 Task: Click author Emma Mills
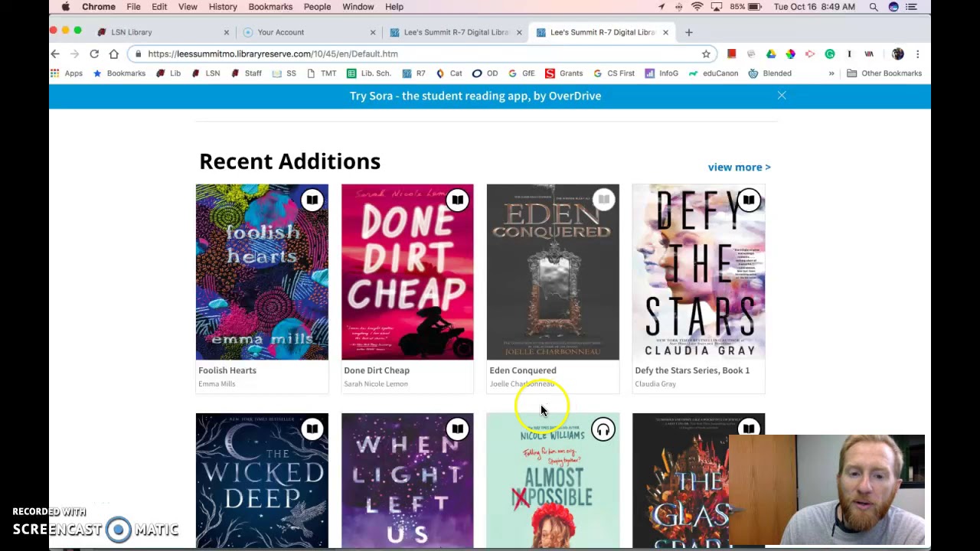coord(217,384)
